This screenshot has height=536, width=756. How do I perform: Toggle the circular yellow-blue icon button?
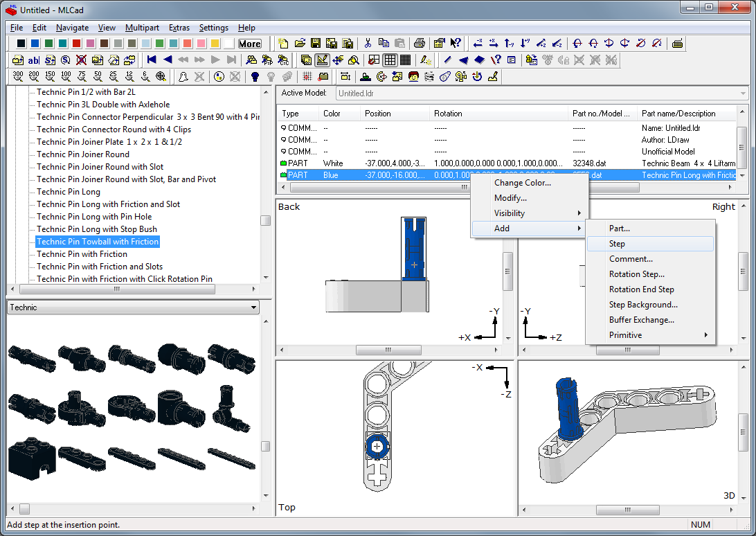tap(219, 76)
